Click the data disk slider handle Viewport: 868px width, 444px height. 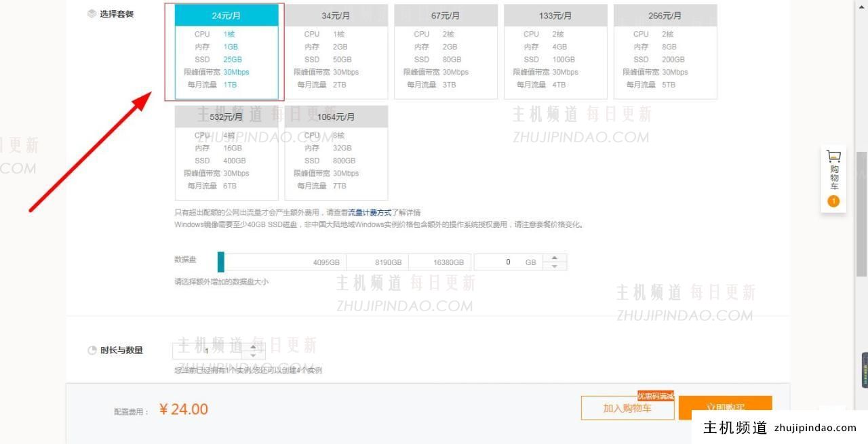tap(221, 262)
